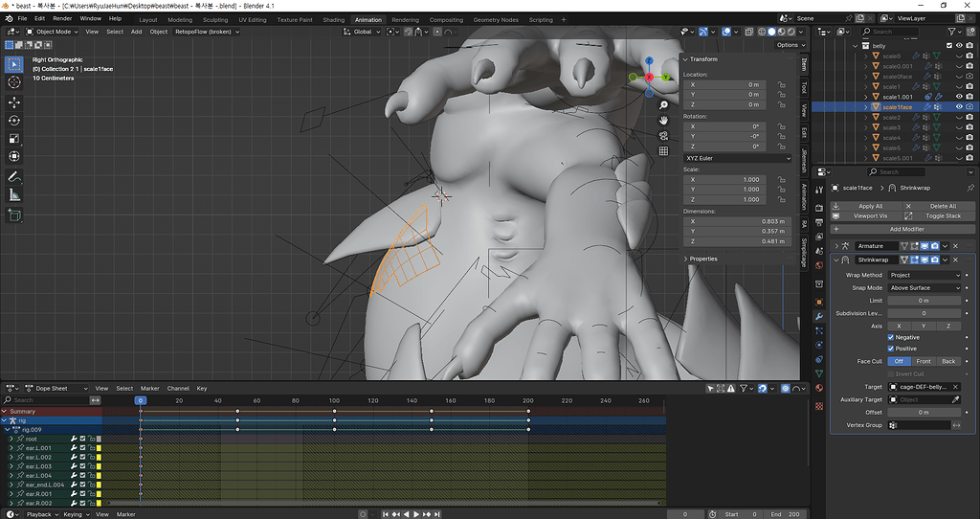Click Viewport Vis button
Image resolution: width=980 pixels, height=519 pixels.
865,215
